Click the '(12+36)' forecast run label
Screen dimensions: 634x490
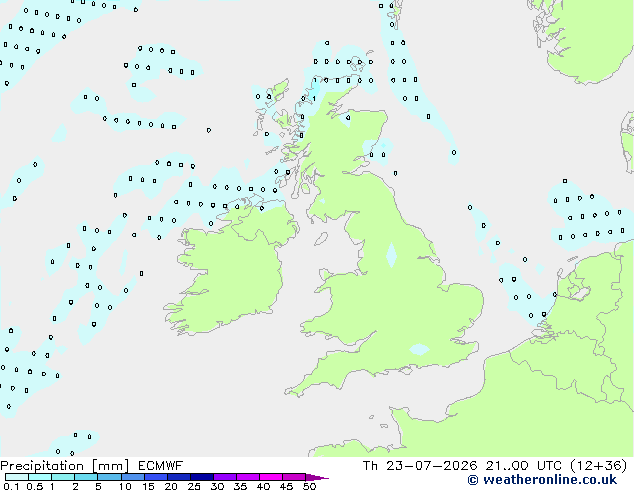[x=598, y=466]
